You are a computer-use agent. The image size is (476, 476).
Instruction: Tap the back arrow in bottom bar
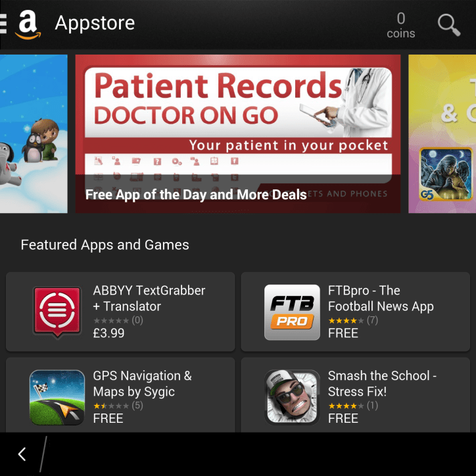tap(22, 454)
